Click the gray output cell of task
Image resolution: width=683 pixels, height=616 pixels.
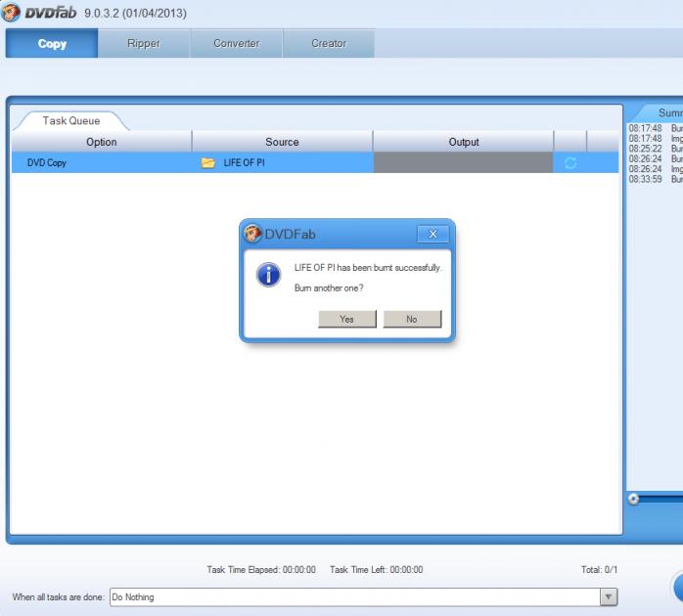tap(464, 163)
